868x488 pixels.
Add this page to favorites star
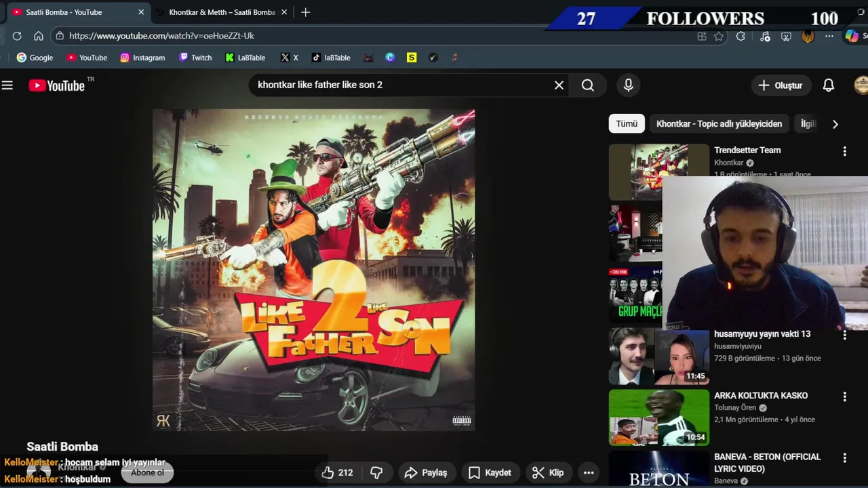[719, 37]
